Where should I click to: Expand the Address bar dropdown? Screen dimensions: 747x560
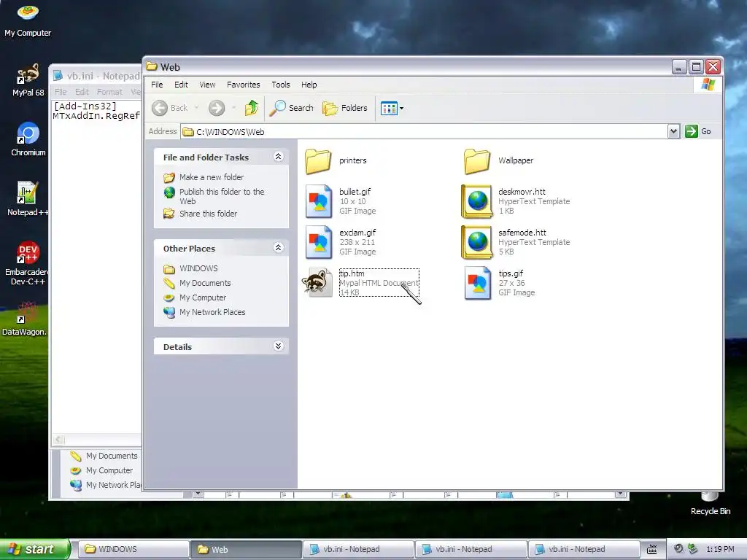click(673, 131)
